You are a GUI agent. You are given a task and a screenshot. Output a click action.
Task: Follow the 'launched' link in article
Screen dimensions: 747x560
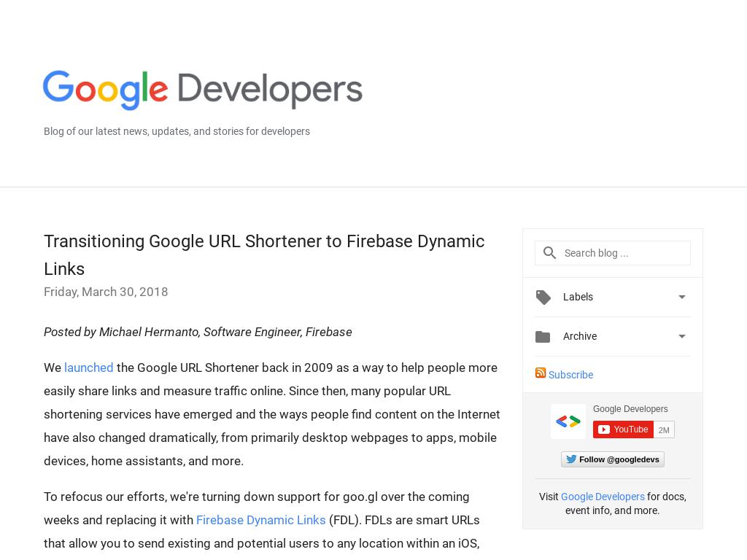tap(88, 367)
